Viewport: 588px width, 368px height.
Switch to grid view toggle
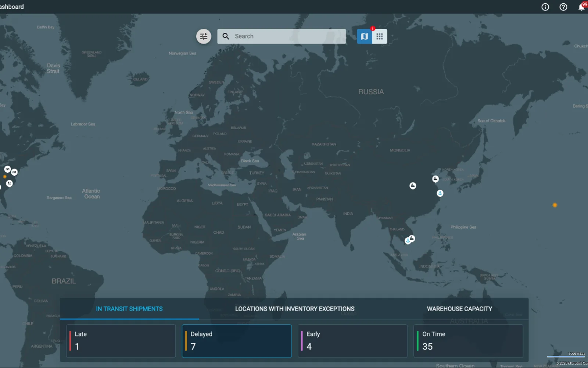[x=380, y=36]
